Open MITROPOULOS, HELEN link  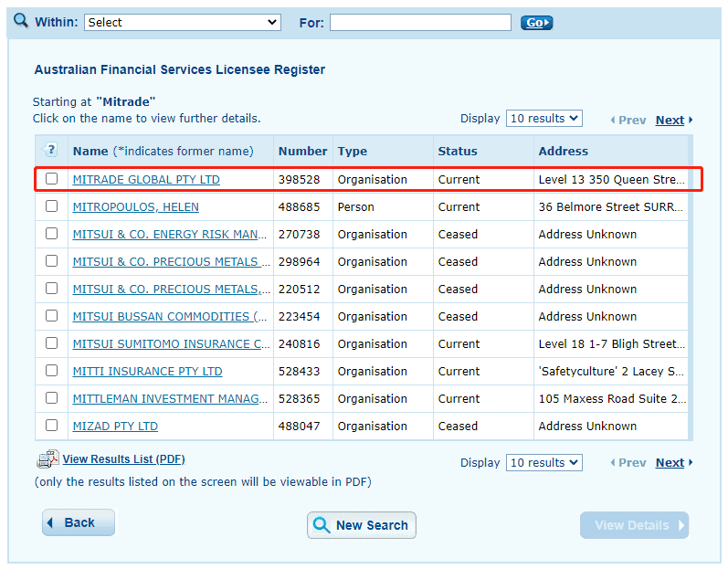coord(135,207)
